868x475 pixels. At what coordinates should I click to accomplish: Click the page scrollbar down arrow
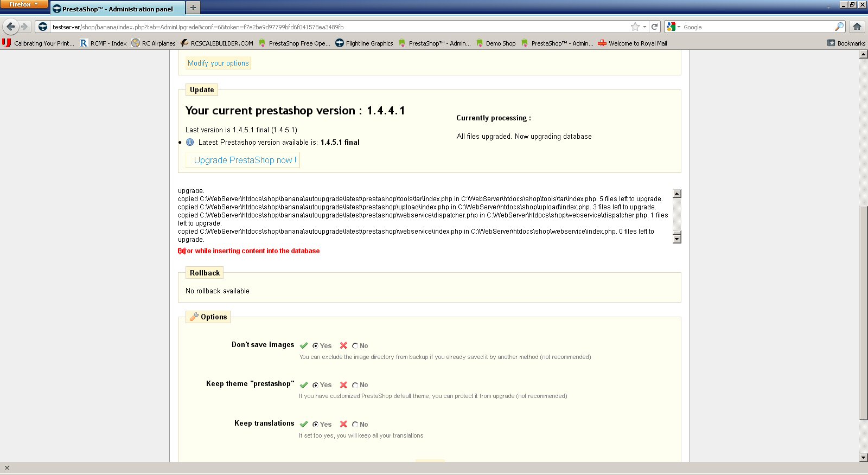click(864, 458)
